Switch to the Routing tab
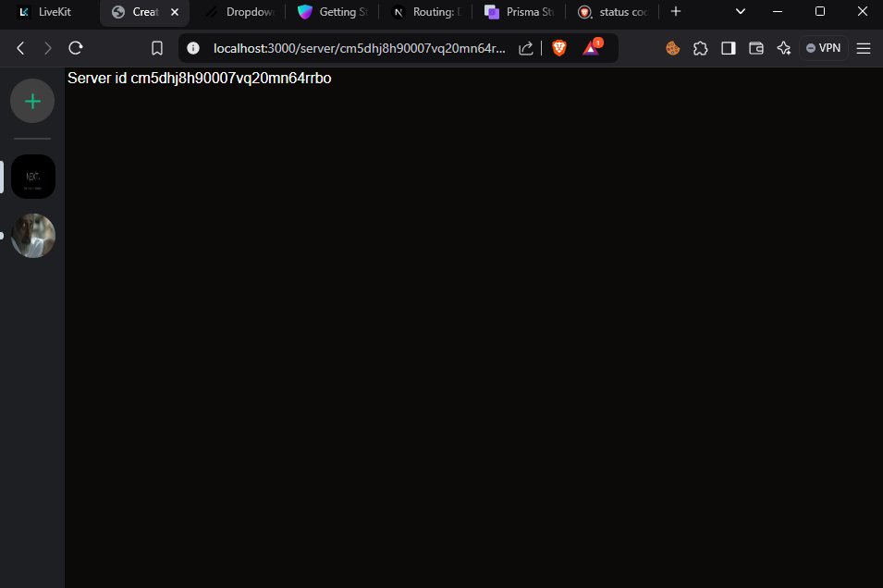The width and height of the screenshot is (883, 588). tap(426, 12)
